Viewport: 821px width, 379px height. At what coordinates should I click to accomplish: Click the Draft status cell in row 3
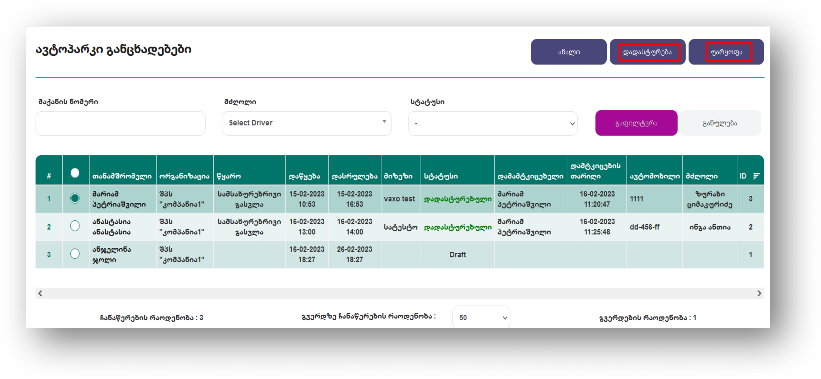[457, 254]
